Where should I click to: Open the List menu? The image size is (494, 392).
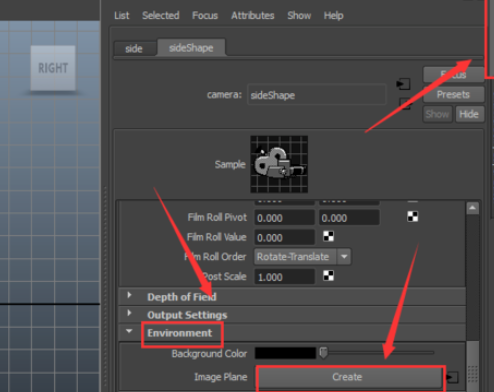(x=122, y=15)
